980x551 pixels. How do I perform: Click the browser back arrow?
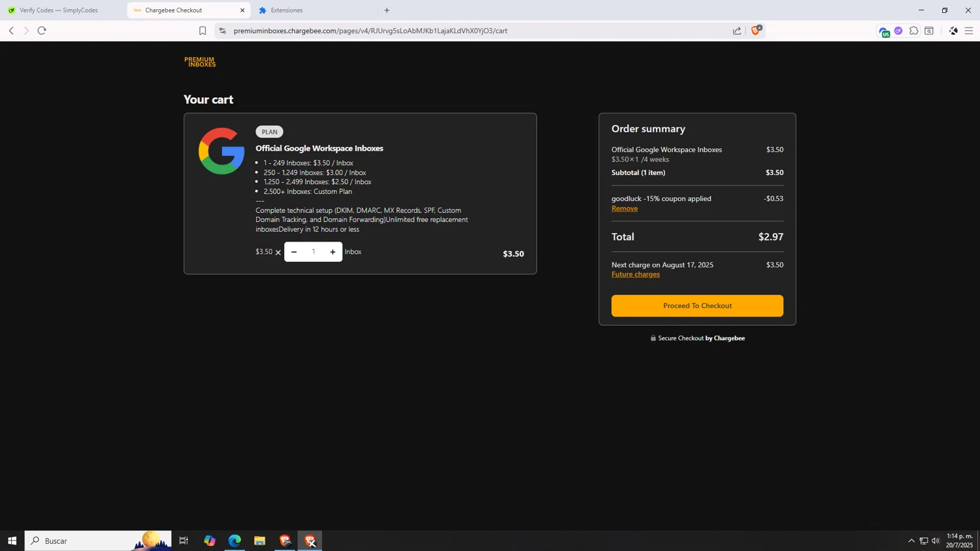click(11, 31)
